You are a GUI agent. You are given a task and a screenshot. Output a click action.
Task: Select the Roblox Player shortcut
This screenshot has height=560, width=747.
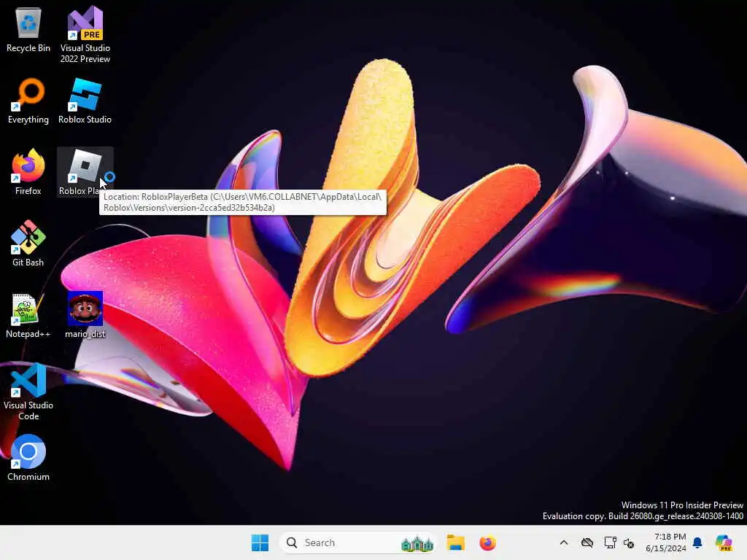tap(85, 172)
